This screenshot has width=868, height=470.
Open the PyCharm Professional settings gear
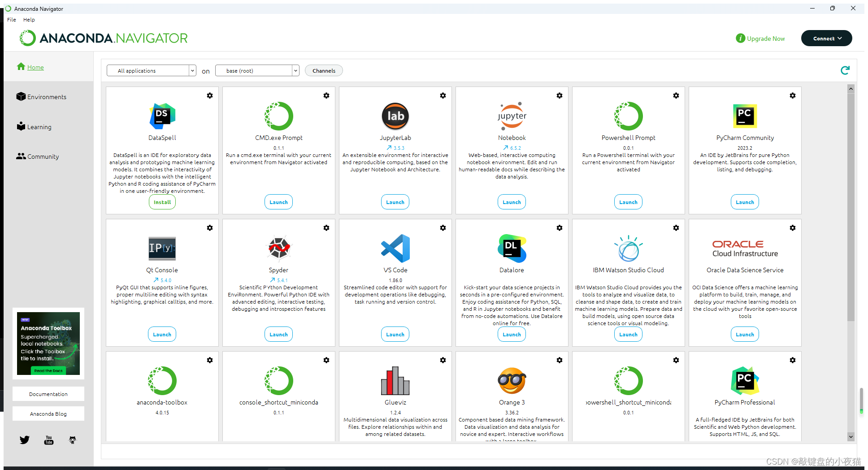coord(793,360)
